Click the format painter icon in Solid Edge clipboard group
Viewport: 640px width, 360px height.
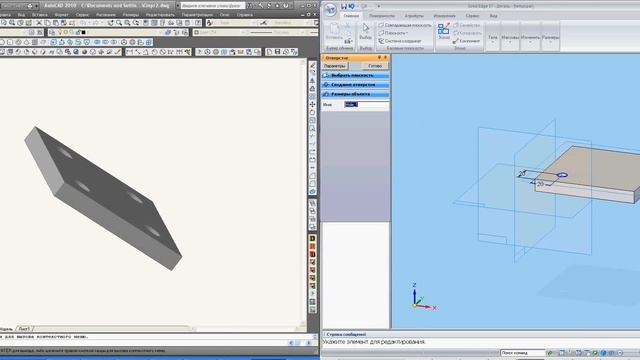(x=348, y=41)
